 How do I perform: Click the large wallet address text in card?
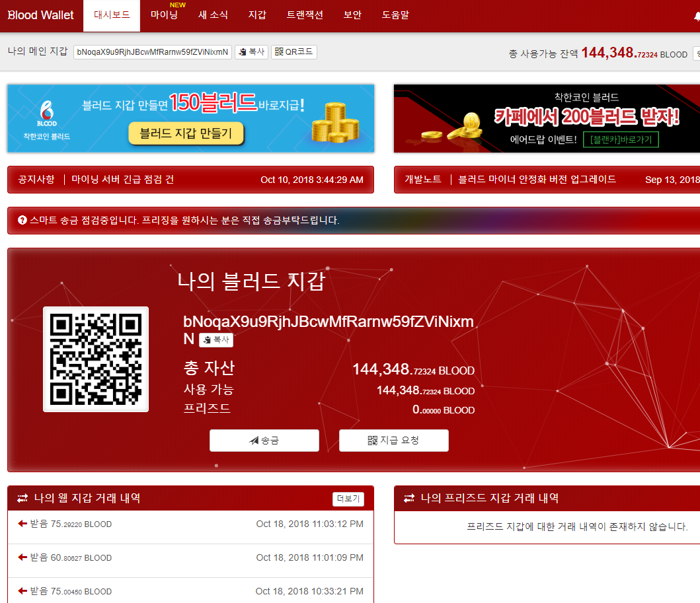pyautogui.click(x=328, y=329)
